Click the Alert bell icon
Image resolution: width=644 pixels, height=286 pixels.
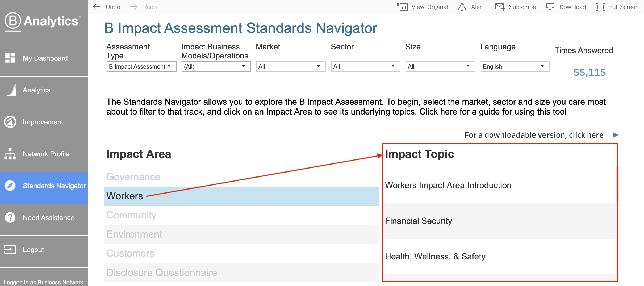(x=462, y=7)
